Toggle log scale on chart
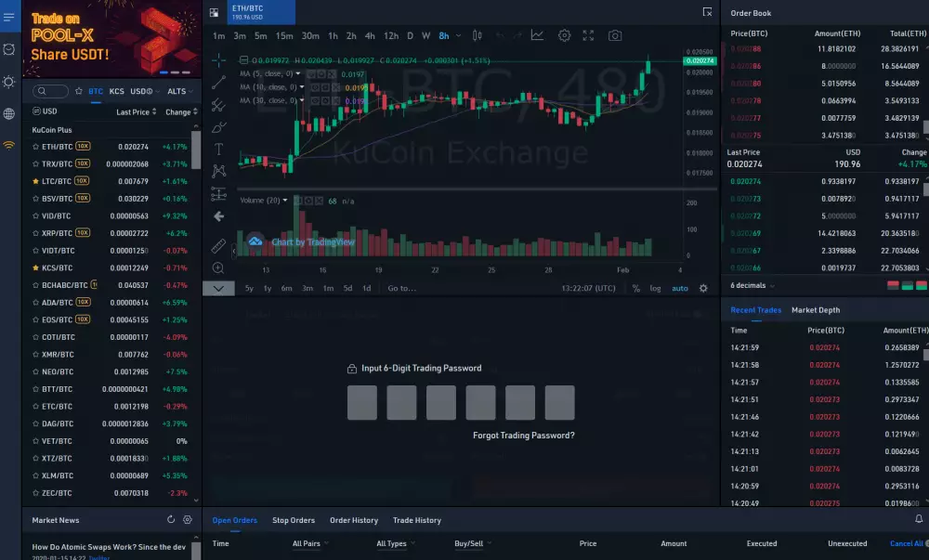Image resolution: width=929 pixels, height=560 pixels. pyautogui.click(x=655, y=289)
